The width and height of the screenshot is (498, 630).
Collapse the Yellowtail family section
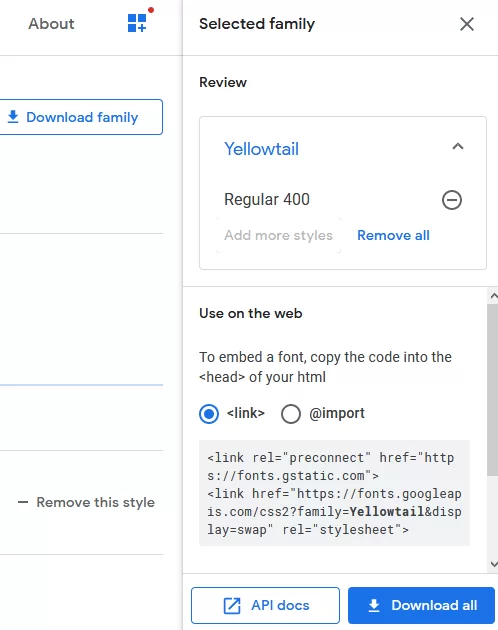pos(458,146)
